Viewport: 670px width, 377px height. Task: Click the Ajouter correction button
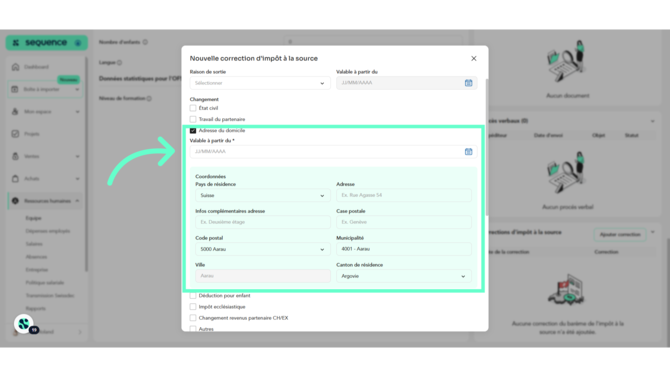[620, 235]
